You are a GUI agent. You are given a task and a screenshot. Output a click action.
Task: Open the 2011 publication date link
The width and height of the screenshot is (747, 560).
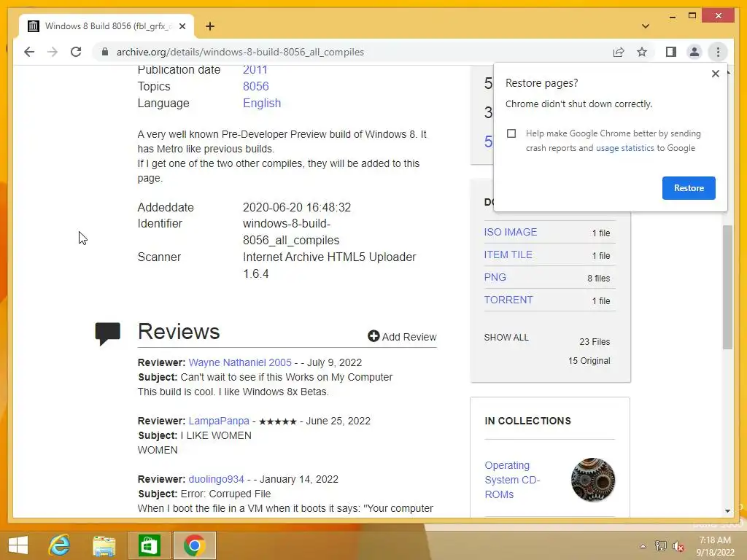click(255, 69)
